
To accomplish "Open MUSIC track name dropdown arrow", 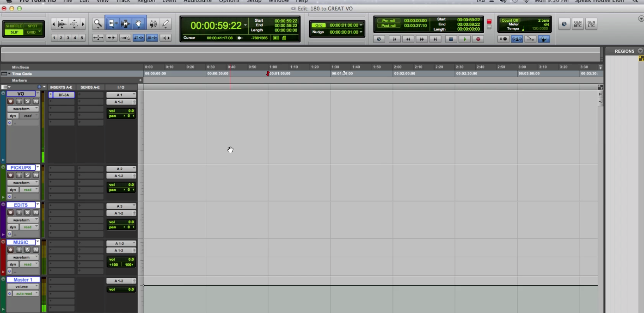I will pyautogui.click(x=38, y=242).
